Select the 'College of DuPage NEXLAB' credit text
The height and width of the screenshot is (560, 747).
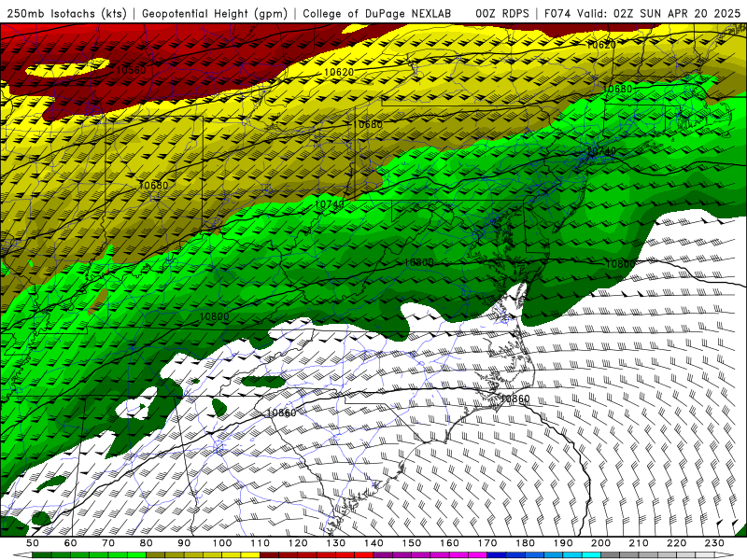tap(377, 13)
